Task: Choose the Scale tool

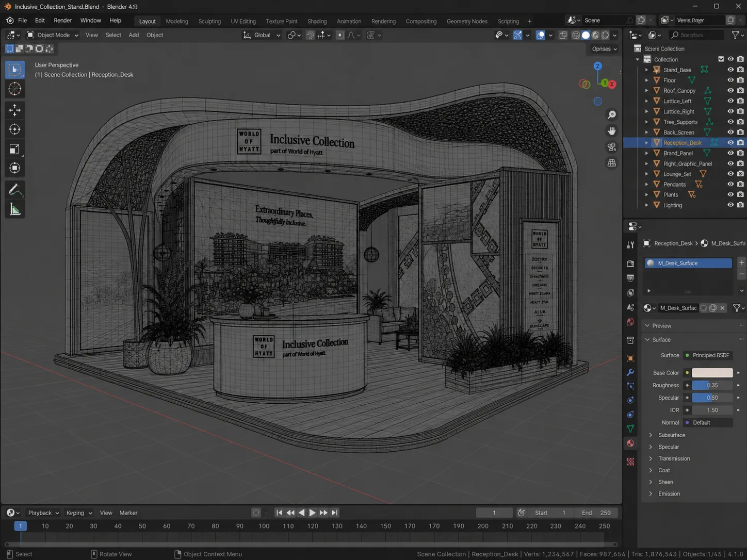Action: pyautogui.click(x=15, y=149)
